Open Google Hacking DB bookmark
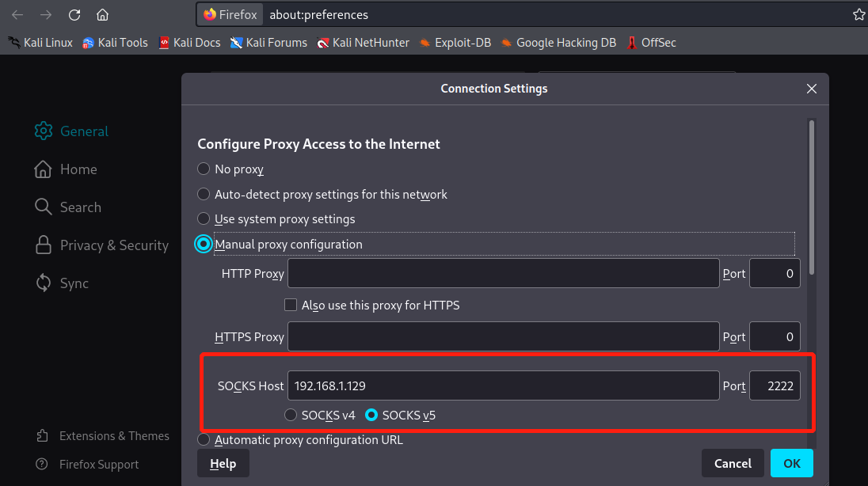The width and height of the screenshot is (868, 486). pos(558,43)
